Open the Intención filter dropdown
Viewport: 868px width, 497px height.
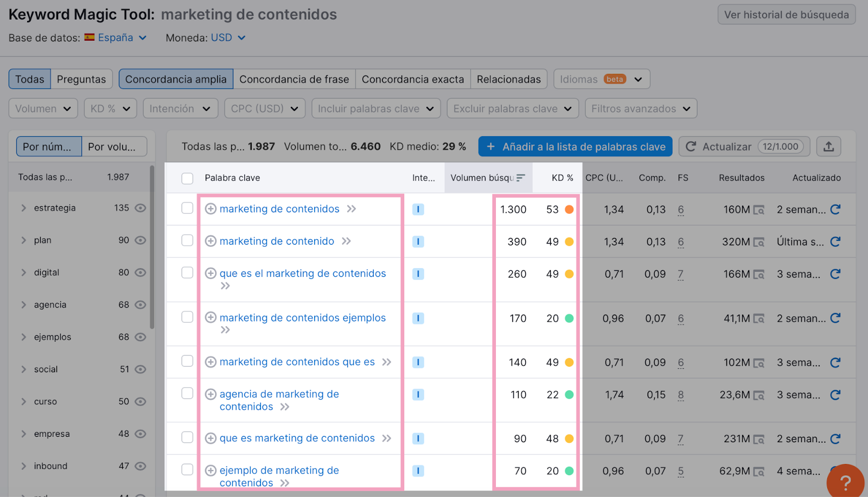click(181, 109)
